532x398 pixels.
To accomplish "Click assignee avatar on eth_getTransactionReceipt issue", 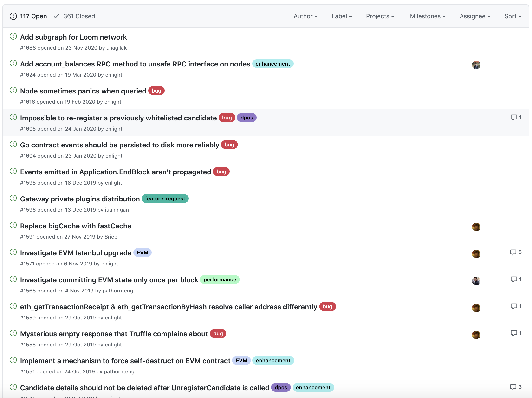I will pos(476,308).
